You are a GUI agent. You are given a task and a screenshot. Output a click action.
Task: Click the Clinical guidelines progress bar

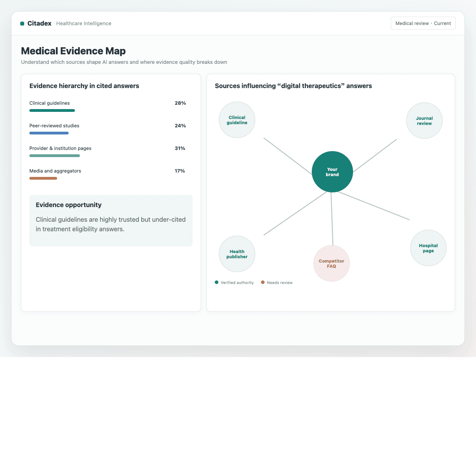[52, 110]
